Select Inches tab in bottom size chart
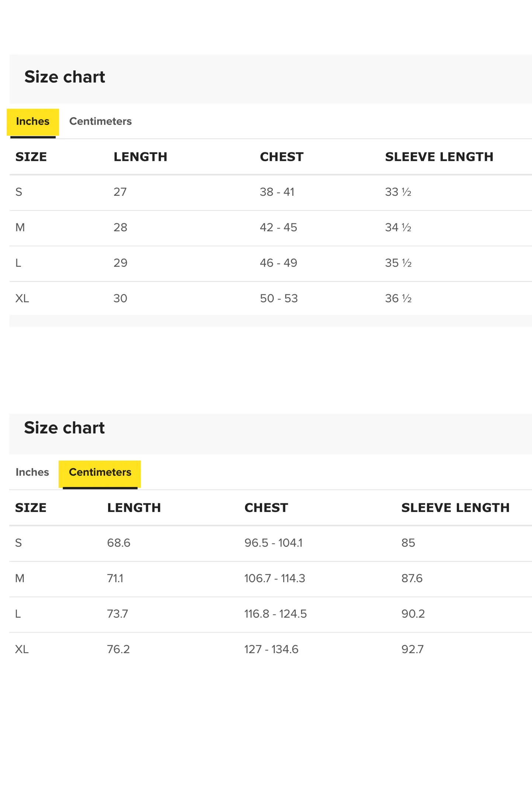The image size is (532, 798). pos(32,472)
